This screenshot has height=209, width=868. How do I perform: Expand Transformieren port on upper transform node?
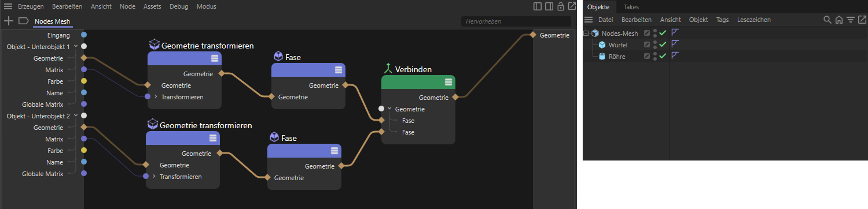156,97
